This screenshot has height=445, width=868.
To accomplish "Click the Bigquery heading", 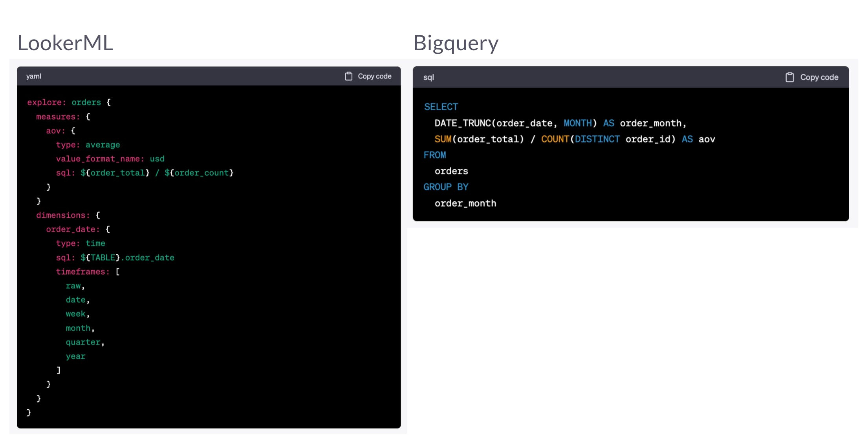I will (x=456, y=43).
